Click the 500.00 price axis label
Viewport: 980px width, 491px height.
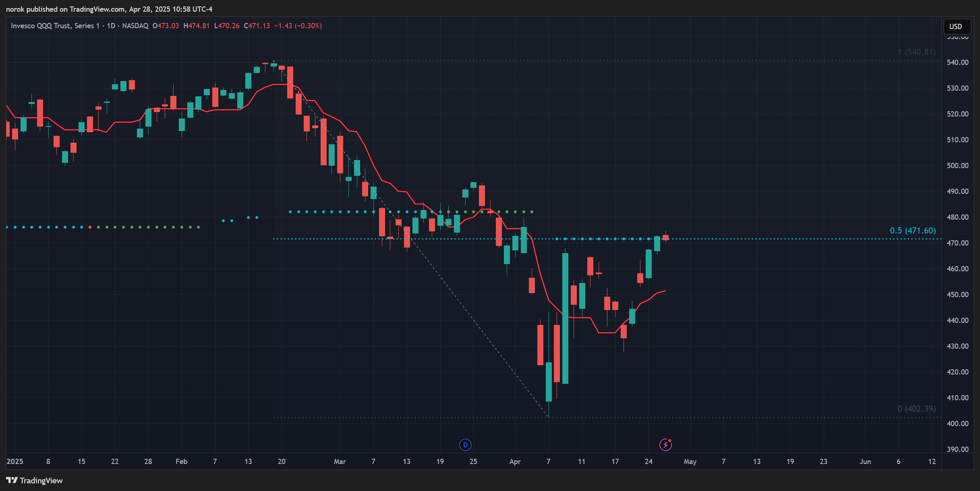point(958,166)
